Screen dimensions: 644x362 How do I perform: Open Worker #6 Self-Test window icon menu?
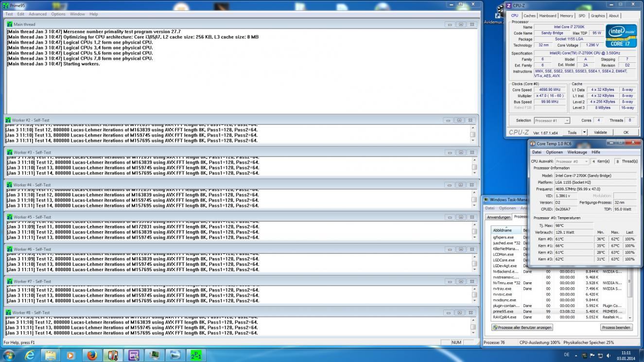tap(9, 249)
